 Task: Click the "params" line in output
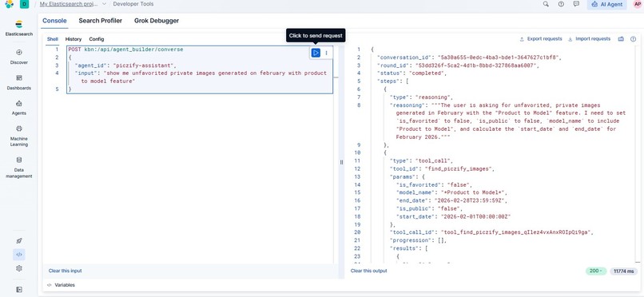407,177
